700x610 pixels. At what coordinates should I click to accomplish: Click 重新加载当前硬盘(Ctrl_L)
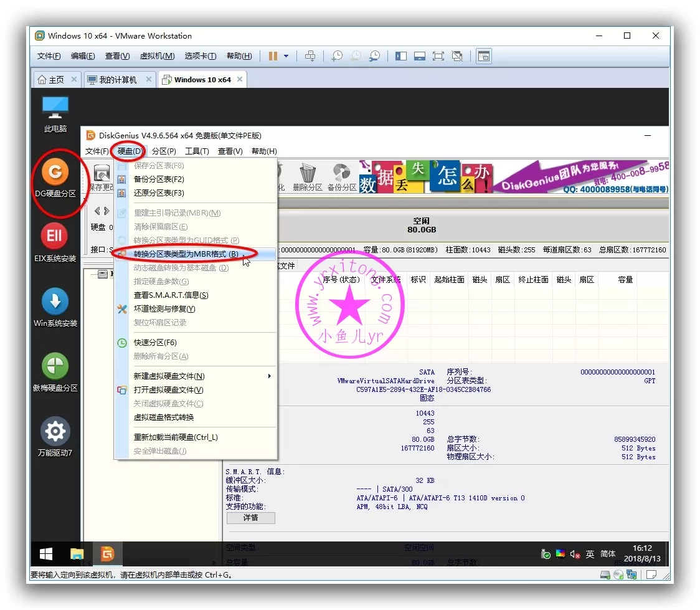196,437
